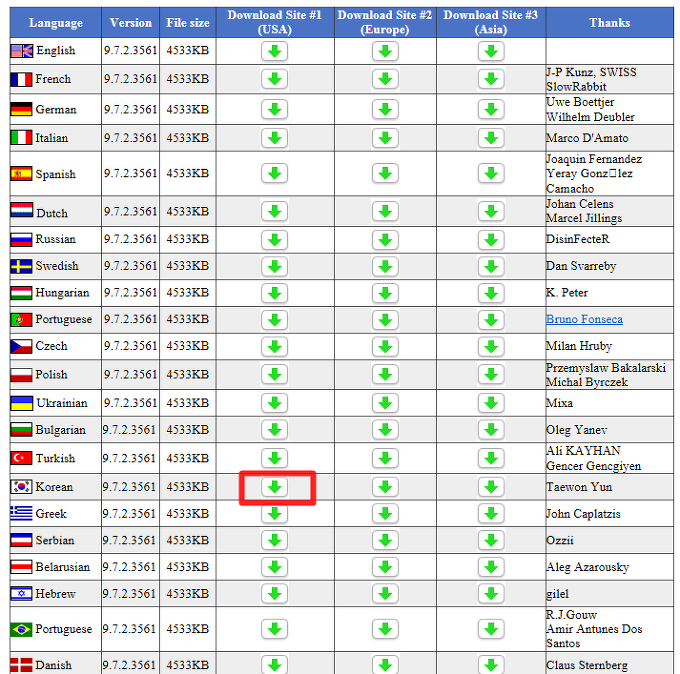Viewport: 680px width, 674px height.
Task: Click the Language column header
Action: tap(56, 23)
